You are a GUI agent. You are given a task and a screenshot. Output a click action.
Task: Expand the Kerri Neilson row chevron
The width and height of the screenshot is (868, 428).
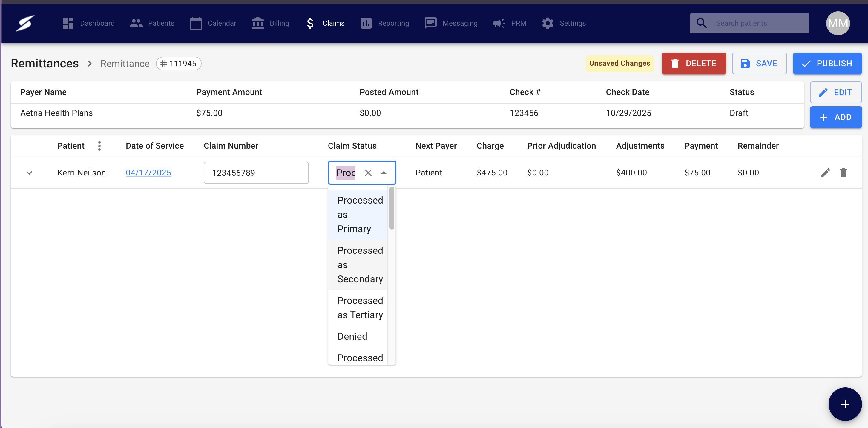(29, 173)
